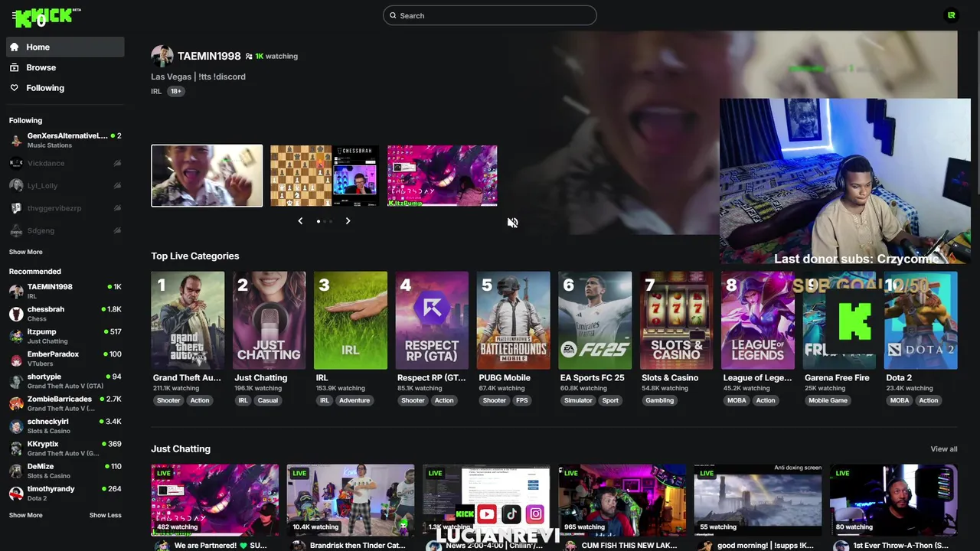Click the Adventure tag under IRL
This screenshot has height=551, width=980.
pyautogui.click(x=354, y=400)
